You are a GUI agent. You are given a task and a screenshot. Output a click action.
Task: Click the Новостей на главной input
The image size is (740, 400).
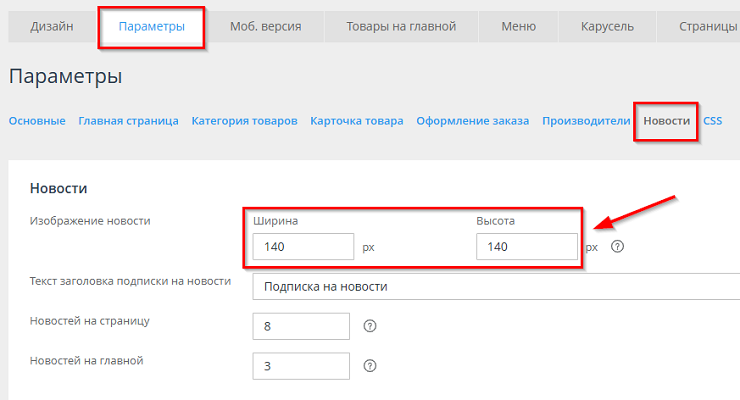pyautogui.click(x=301, y=366)
